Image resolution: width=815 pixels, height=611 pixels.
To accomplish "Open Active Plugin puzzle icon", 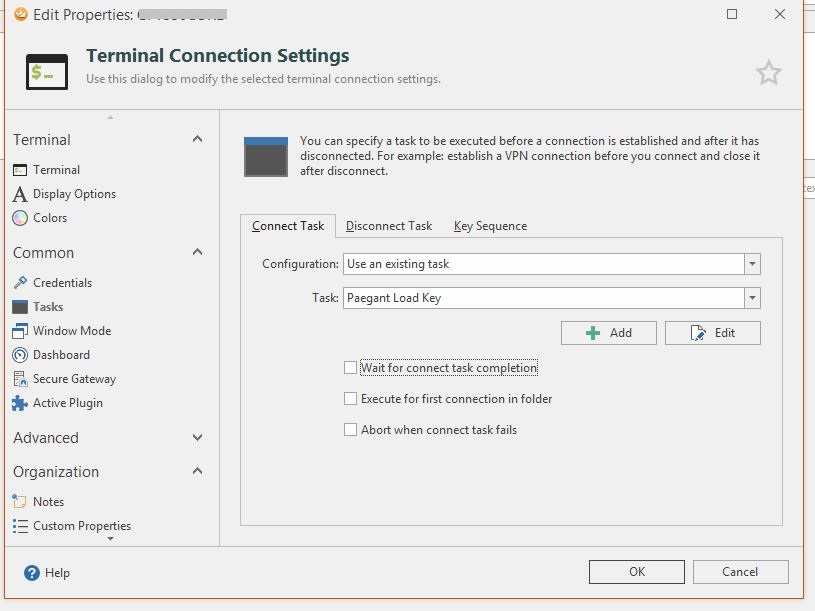I will (x=20, y=403).
